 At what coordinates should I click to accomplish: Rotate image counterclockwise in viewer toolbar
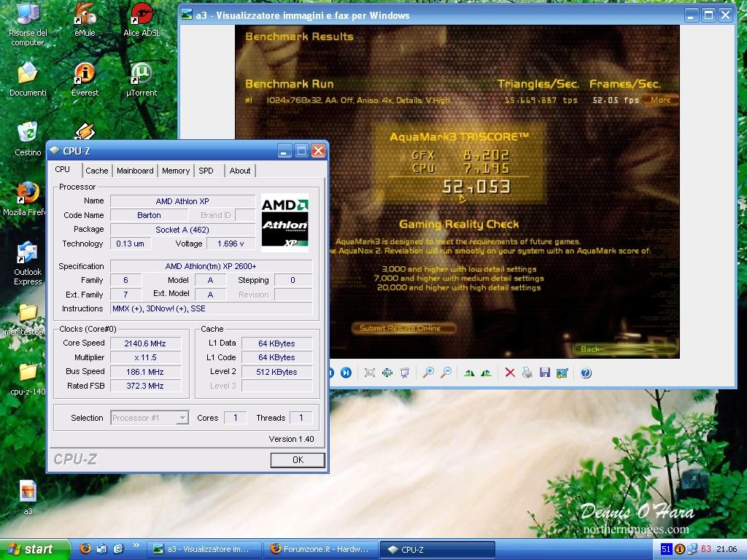(x=486, y=373)
